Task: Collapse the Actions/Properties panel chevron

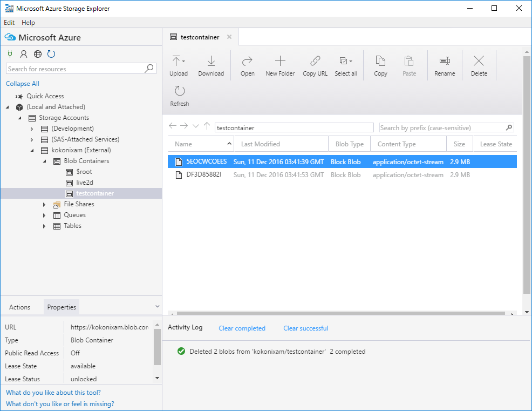Action: (158, 306)
